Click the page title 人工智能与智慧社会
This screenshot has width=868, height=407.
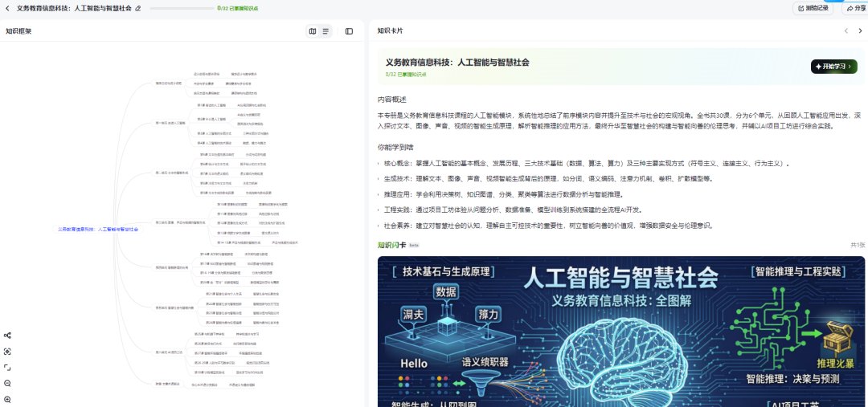[76, 8]
